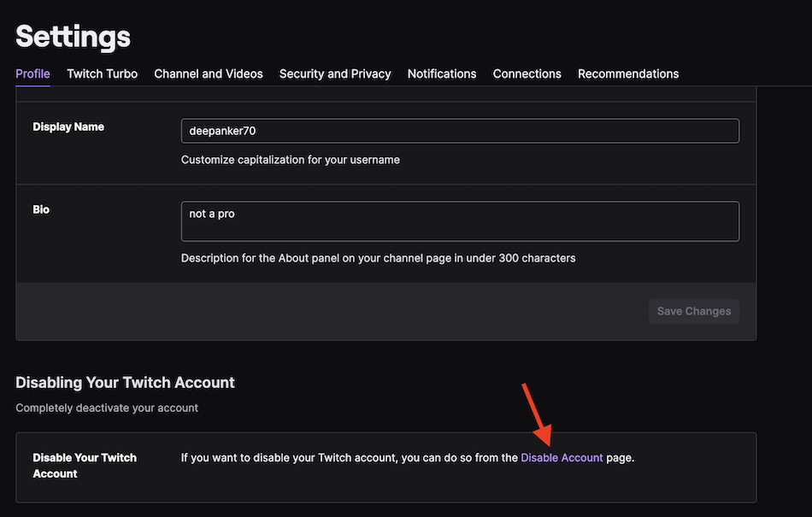Viewport: 812px width, 517px height.
Task: Follow the Disable Account link
Action: pos(562,457)
